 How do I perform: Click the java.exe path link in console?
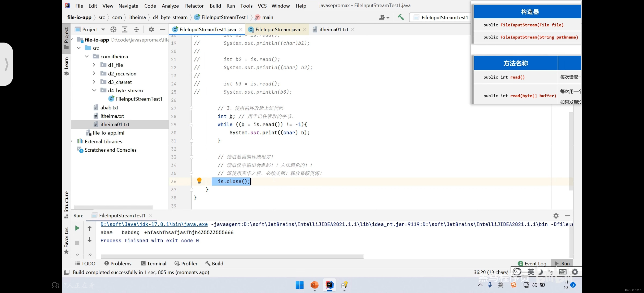[154, 224]
